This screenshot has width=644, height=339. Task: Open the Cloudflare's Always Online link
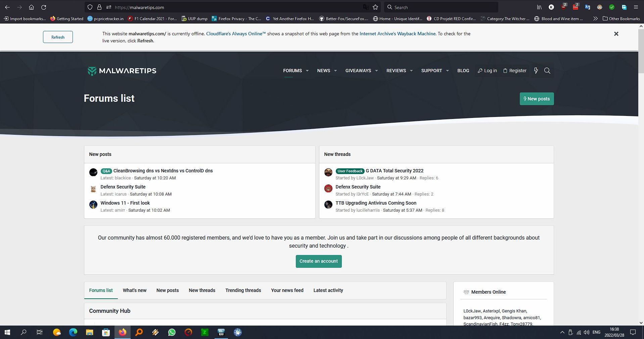click(x=236, y=34)
